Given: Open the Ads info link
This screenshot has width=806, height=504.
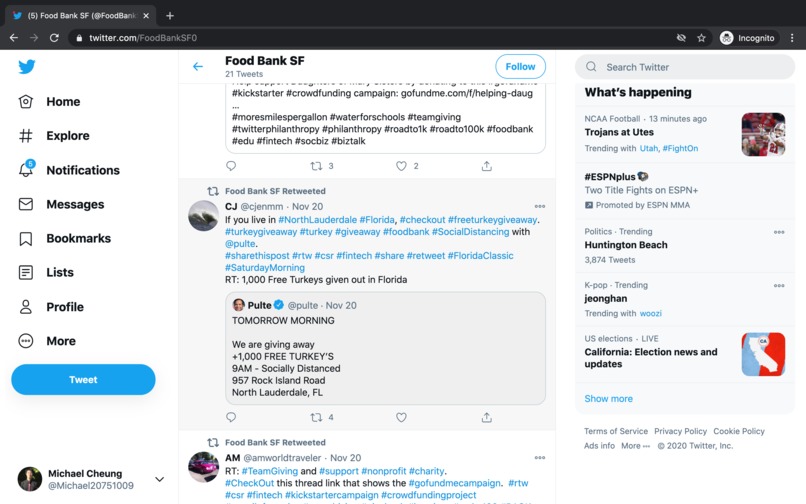Looking at the screenshot, I should pos(599,446).
